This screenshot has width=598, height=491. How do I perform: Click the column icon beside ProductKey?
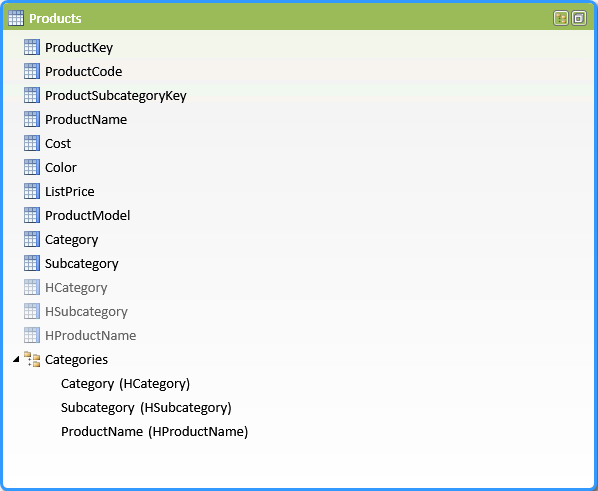32,47
